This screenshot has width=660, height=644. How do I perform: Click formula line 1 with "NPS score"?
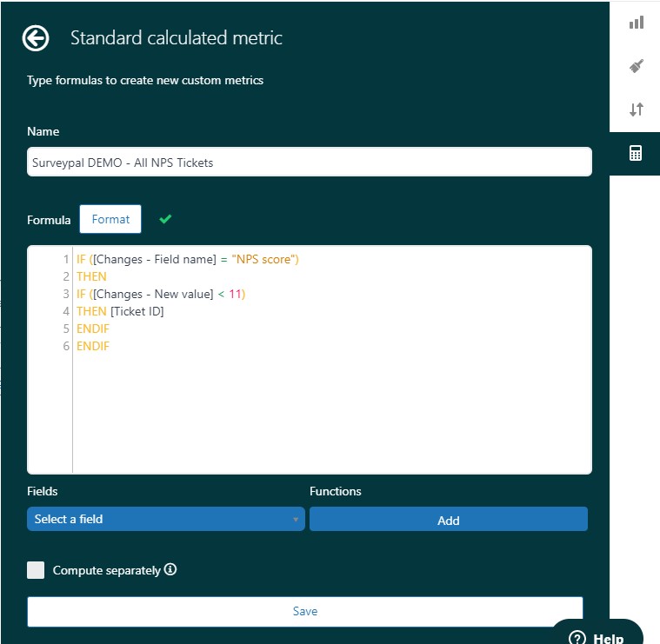[x=187, y=259]
